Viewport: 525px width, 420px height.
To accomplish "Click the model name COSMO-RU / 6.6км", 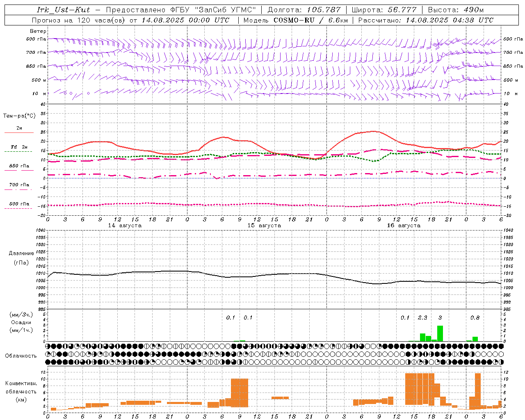I will click(x=310, y=20).
